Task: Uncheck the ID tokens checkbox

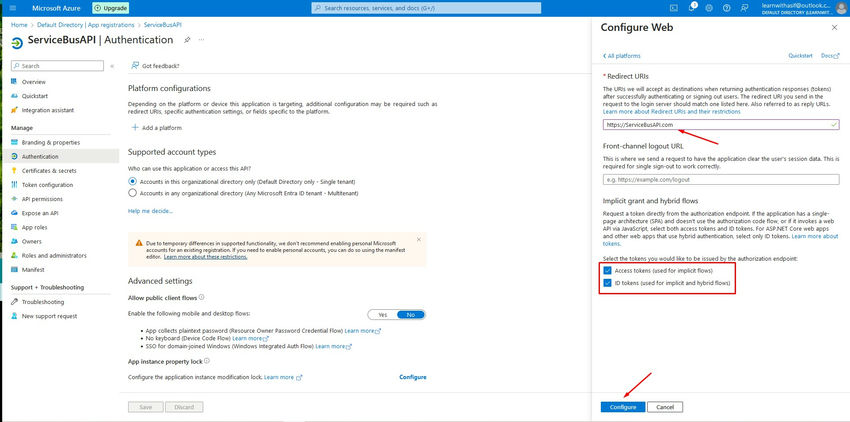Action: click(607, 284)
